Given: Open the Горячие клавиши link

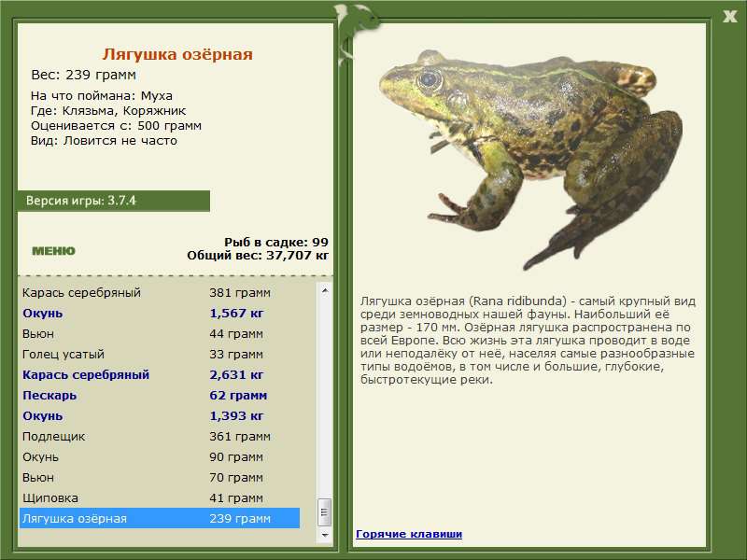Looking at the screenshot, I should tap(409, 534).
